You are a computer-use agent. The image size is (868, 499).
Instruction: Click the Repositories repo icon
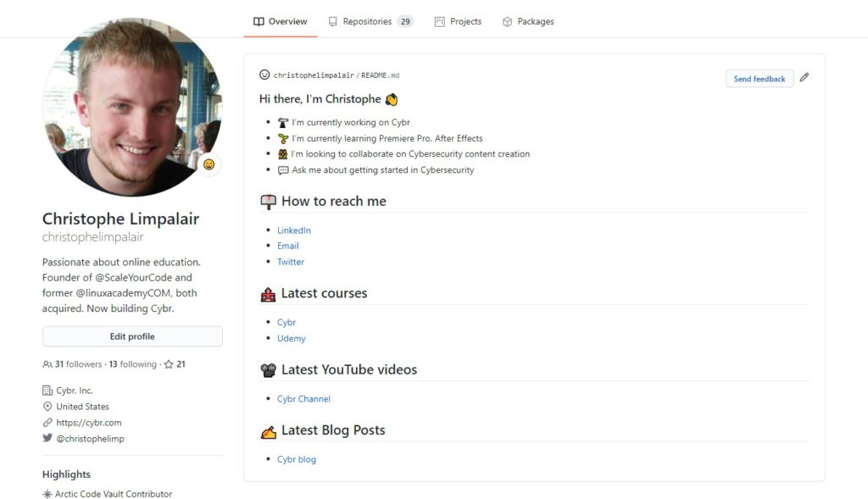click(332, 21)
